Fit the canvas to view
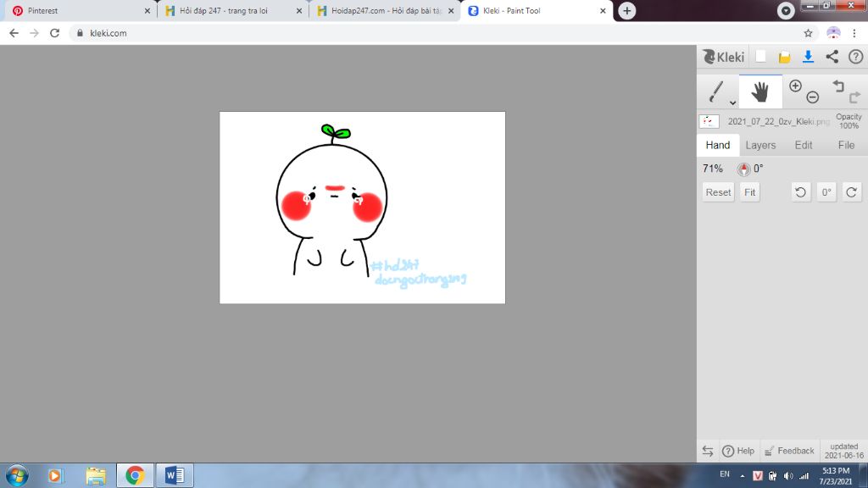This screenshot has width=868, height=488. pyautogui.click(x=749, y=192)
